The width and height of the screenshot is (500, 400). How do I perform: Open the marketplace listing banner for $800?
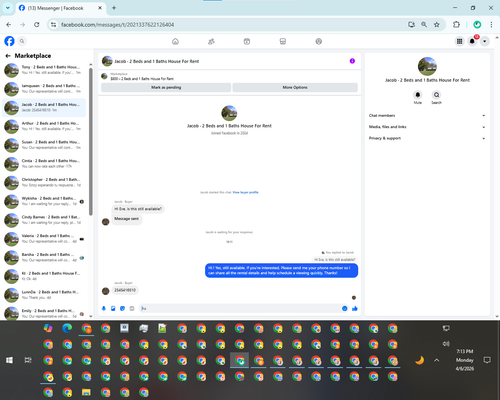(x=229, y=76)
